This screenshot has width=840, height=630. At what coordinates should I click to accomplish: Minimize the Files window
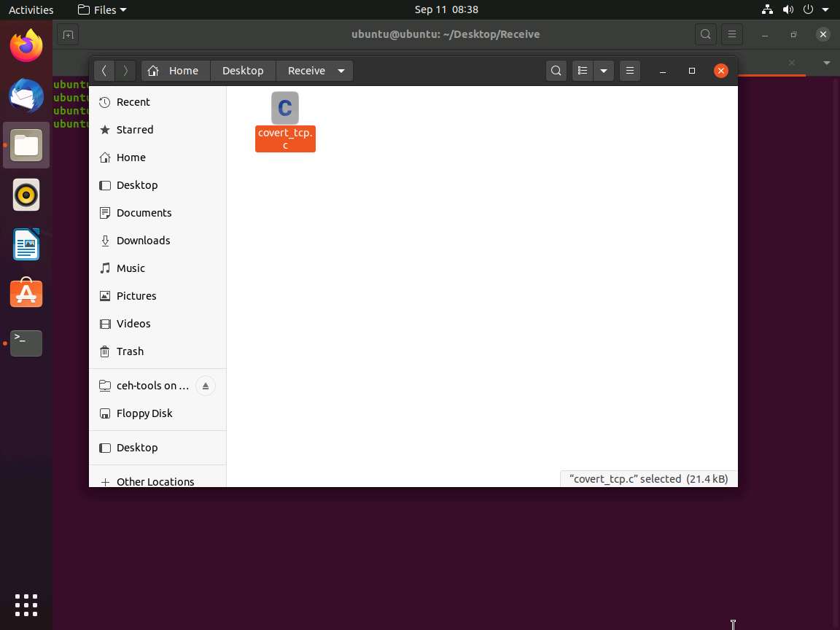(x=663, y=71)
